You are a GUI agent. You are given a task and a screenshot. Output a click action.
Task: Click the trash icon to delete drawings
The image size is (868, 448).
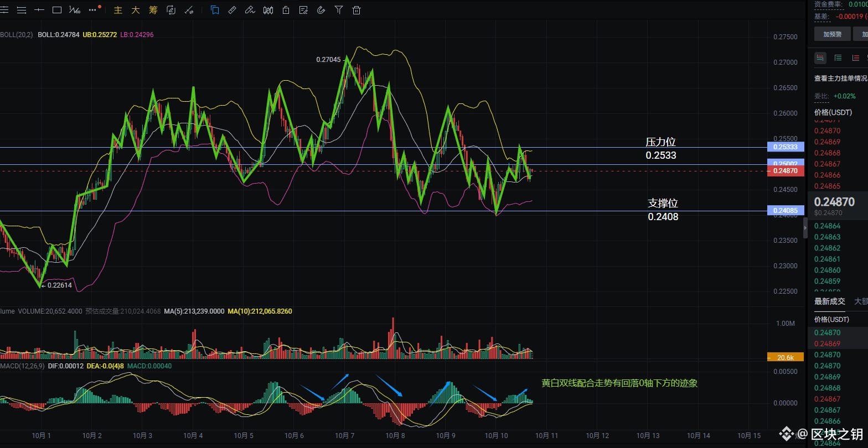pos(356,10)
